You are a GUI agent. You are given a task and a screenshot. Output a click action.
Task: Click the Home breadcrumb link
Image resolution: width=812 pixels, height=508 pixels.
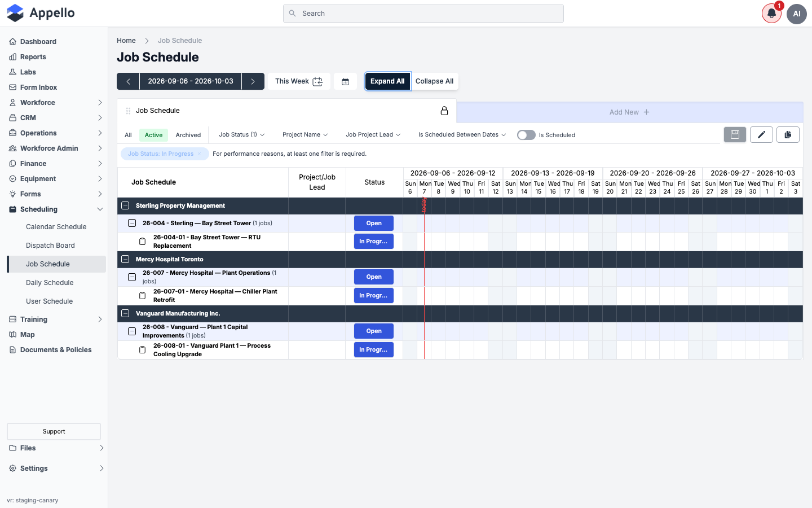pyautogui.click(x=126, y=41)
